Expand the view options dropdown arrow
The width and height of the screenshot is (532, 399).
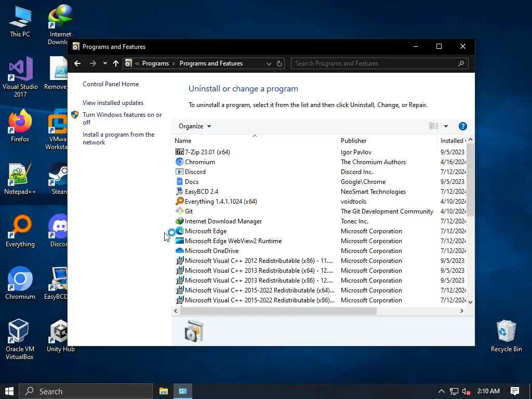(446, 126)
